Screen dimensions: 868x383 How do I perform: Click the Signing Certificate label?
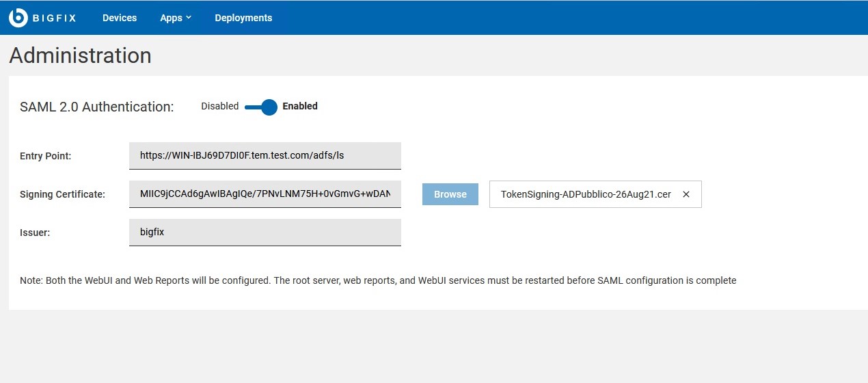click(x=63, y=194)
